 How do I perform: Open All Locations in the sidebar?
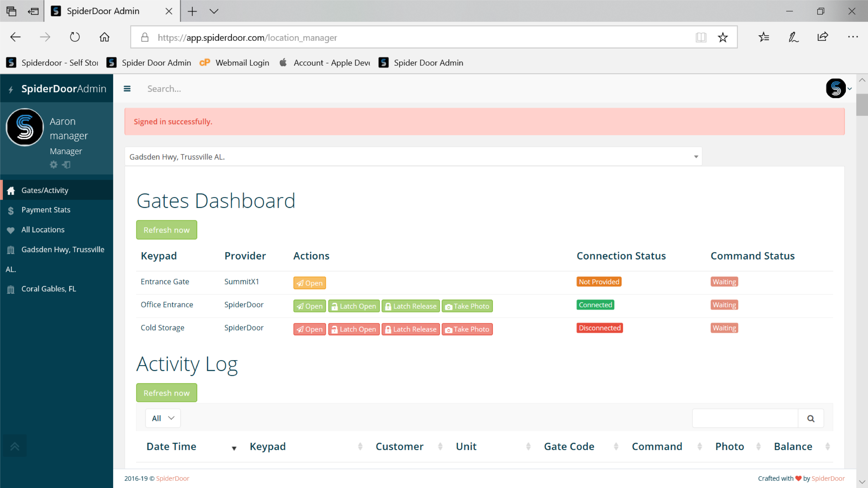coord(57,230)
